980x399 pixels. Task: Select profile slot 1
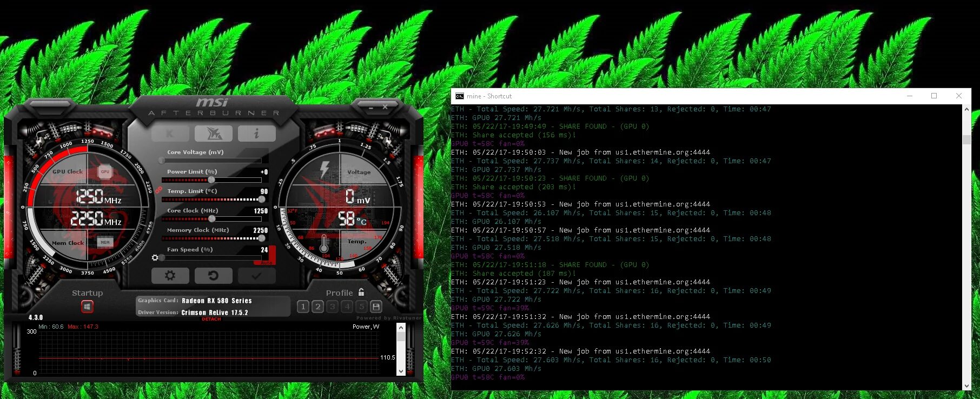coord(303,307)
